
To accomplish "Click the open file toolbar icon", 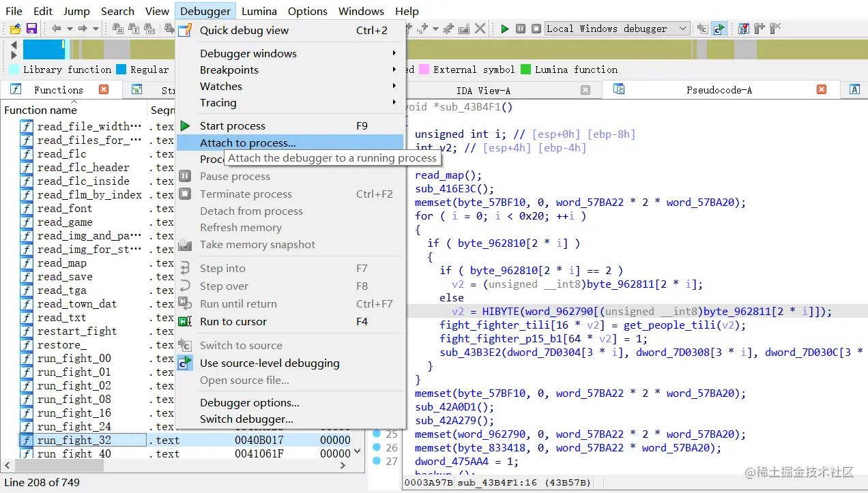I will point(16,29).
